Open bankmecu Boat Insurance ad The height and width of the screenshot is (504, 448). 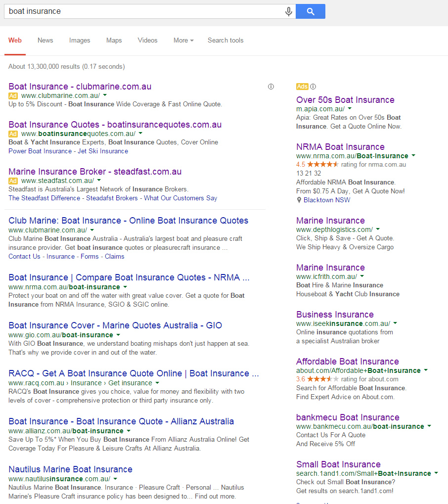click(348, 417)
